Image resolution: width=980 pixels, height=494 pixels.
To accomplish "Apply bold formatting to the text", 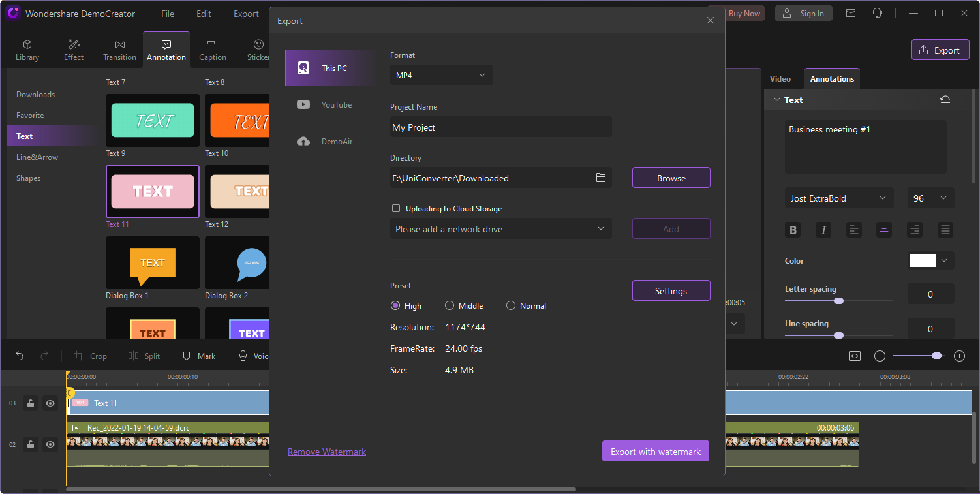I will click(x=793, y=230).
